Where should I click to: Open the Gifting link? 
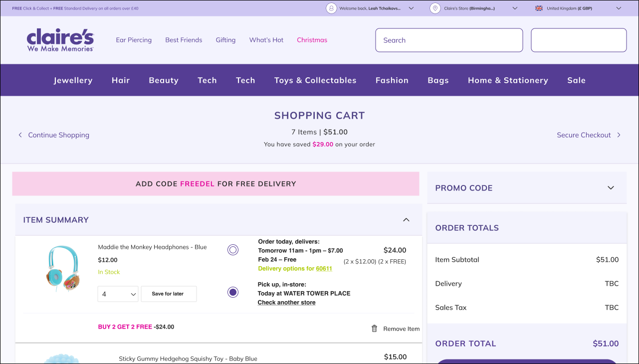tap(225, 40)
